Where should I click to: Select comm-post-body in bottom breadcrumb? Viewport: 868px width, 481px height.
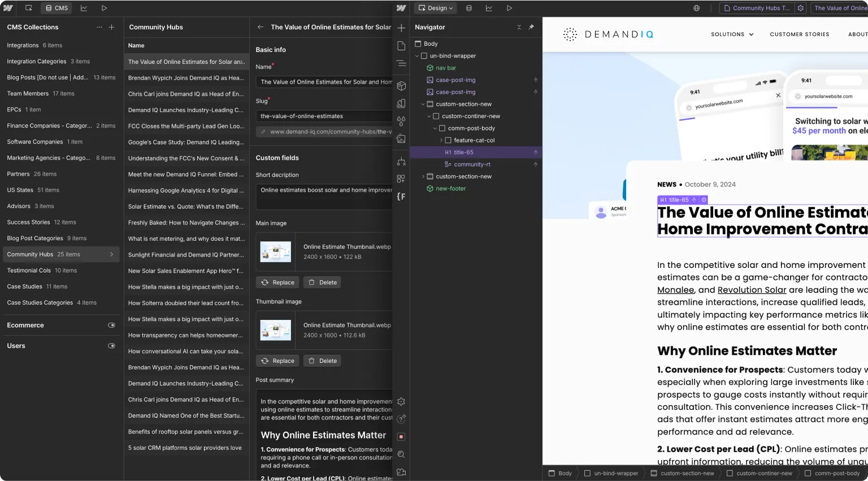[832, 473]
